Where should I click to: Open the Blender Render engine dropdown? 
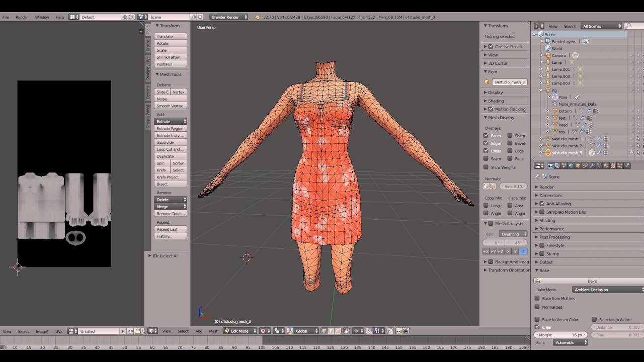229,17
